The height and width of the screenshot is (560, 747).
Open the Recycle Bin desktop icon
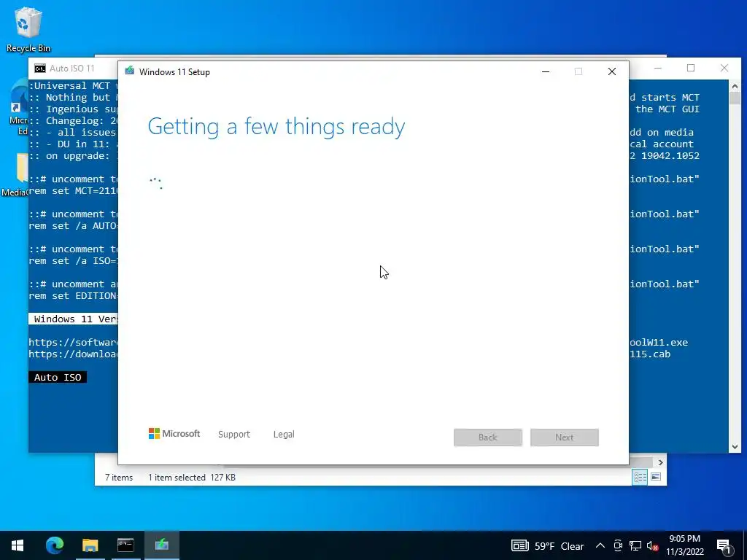click(28, 29)
